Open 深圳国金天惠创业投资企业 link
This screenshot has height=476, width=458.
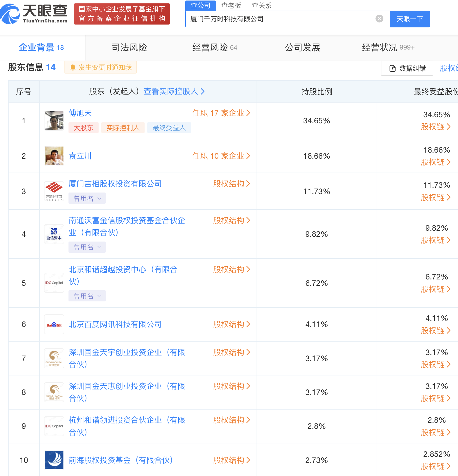pyautogui.click(x=127, y=392)
